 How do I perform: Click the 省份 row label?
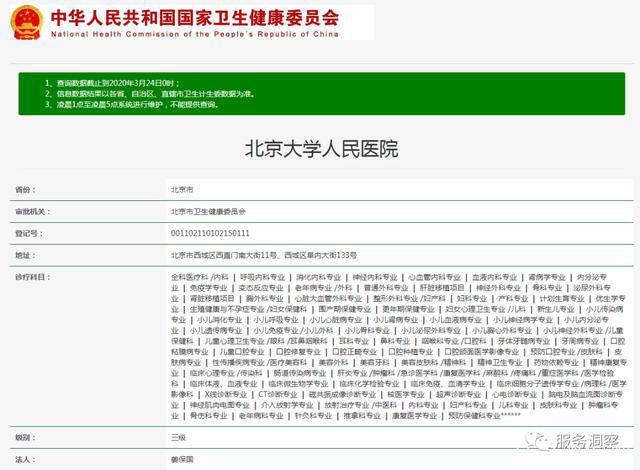point(24,189)
